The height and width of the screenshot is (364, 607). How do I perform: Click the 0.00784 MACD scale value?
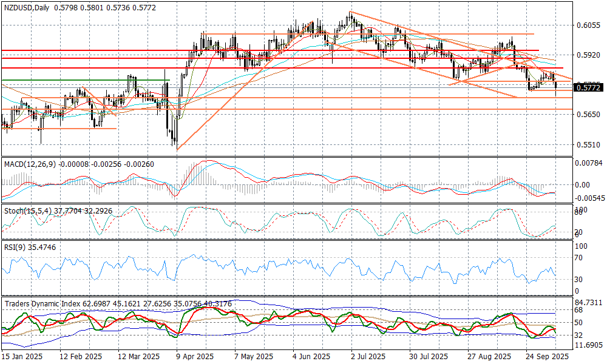[x=589, y=163]
